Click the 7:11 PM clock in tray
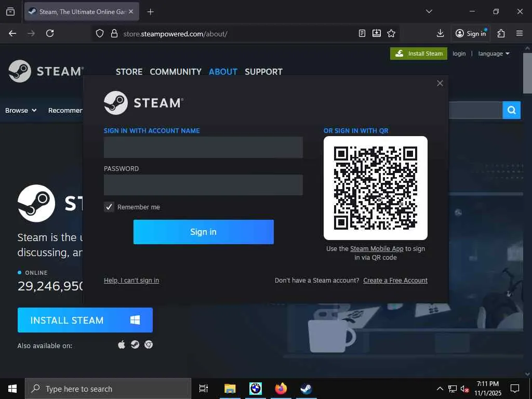Screen dimensions: 532x399 pyautogui.click(x=487, y=384)
